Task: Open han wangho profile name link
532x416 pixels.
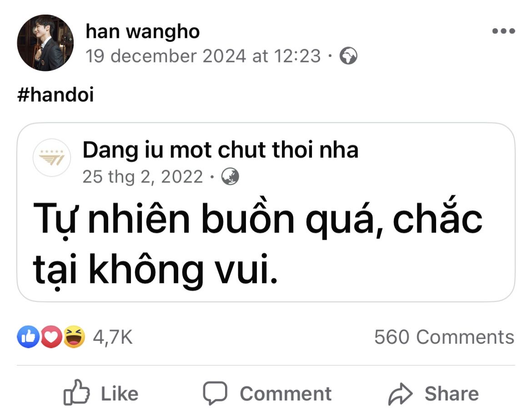Action: point(142,31)
